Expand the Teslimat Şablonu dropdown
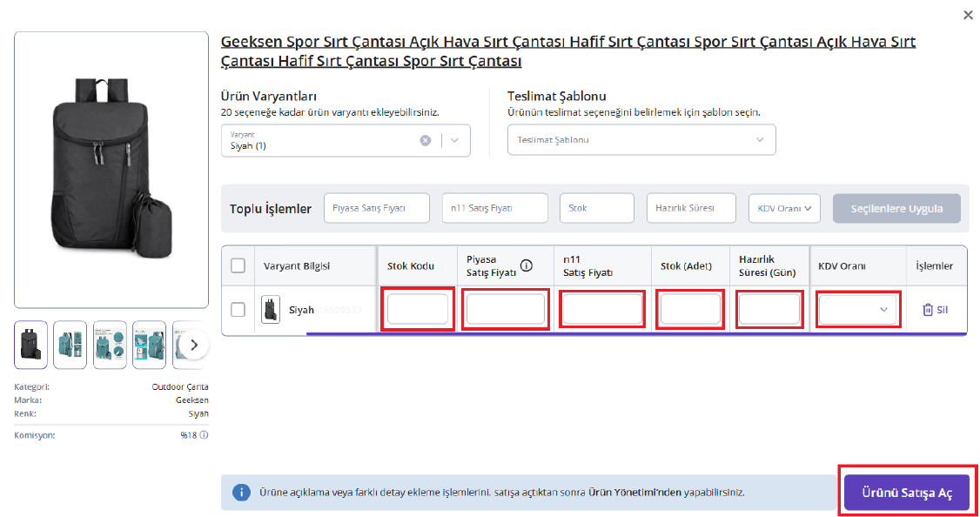 point(641,140)
